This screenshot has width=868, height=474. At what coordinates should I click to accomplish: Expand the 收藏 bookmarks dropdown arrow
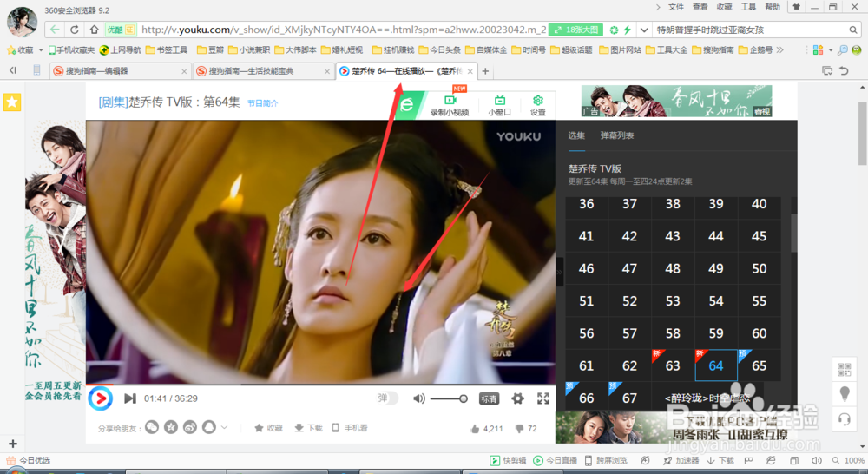pos(41,49)
